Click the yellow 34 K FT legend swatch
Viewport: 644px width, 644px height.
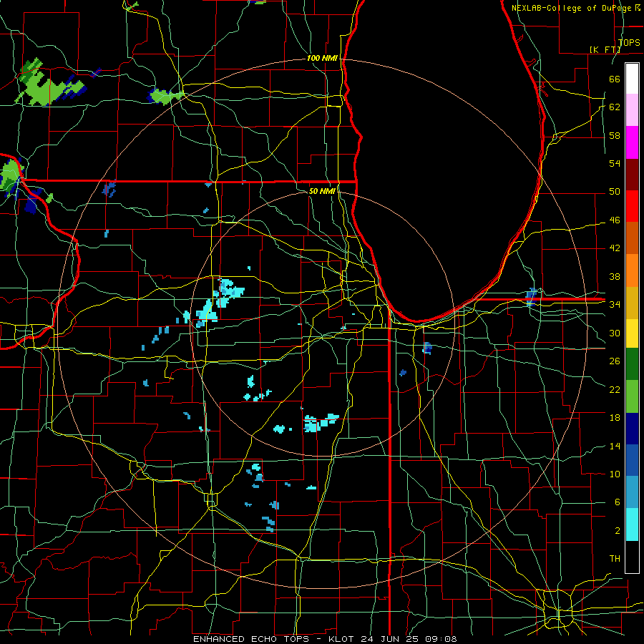(632, 333)
